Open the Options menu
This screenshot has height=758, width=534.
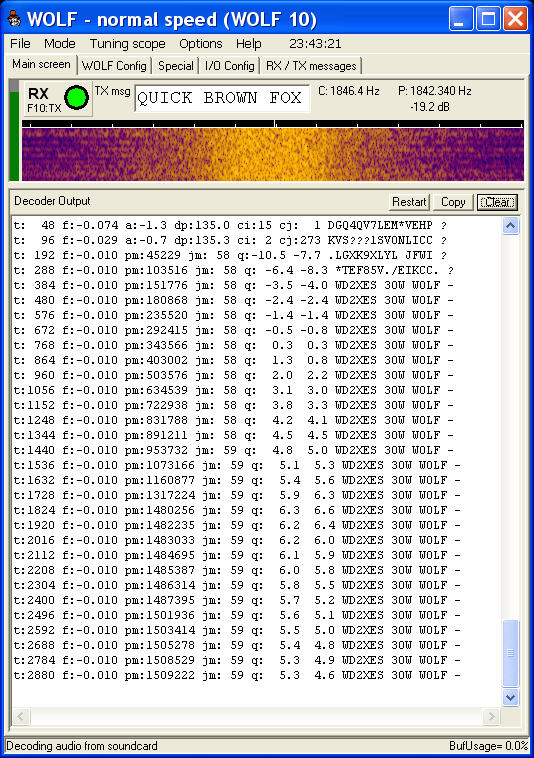[x=201, y=44]
